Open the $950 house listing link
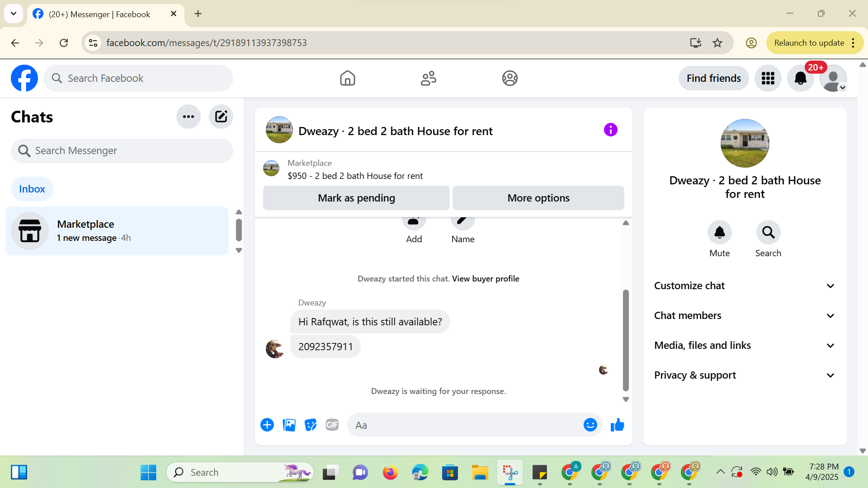 tap(355, 176)
